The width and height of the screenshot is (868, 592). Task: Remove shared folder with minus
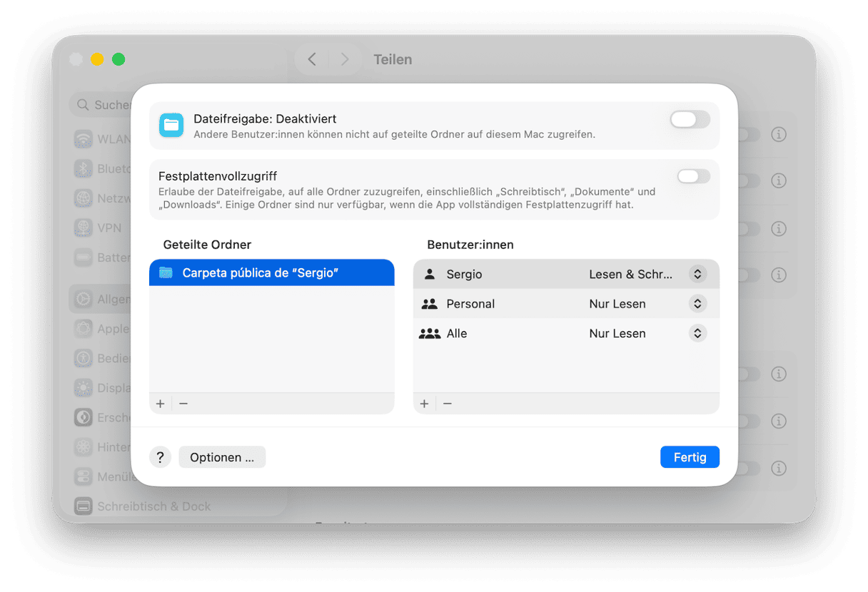183,404
